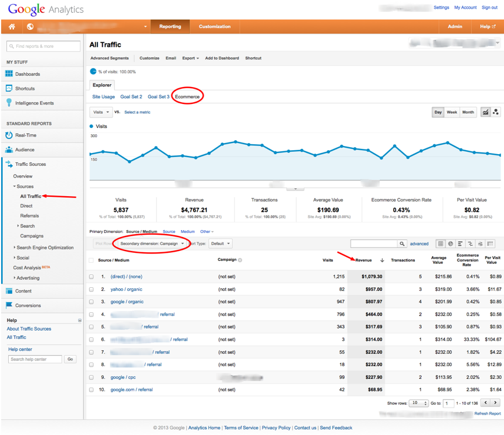Open the Secondary dimension Campaign dropdown
The width and height of the screenshot is (504, 435).
tap(152, 243)
